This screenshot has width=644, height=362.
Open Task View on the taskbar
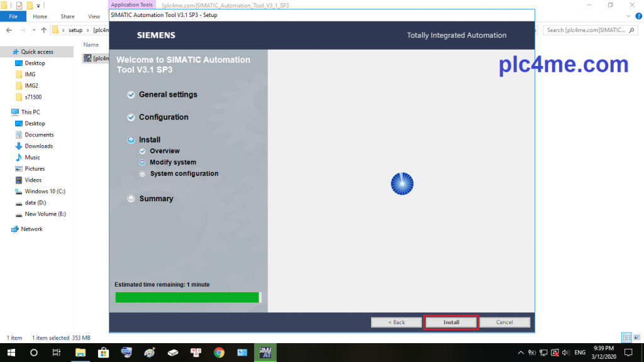coord(57,353)
